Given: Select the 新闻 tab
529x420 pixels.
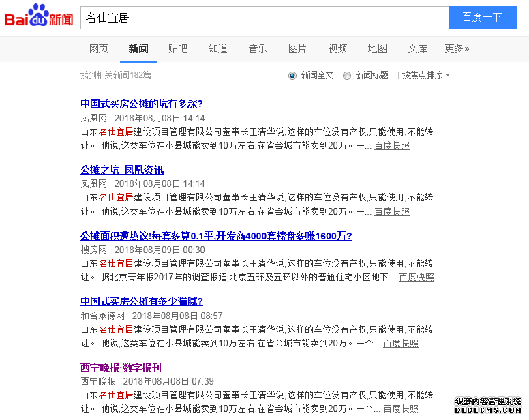Looking at the screenshot, I should pos(138,48).
